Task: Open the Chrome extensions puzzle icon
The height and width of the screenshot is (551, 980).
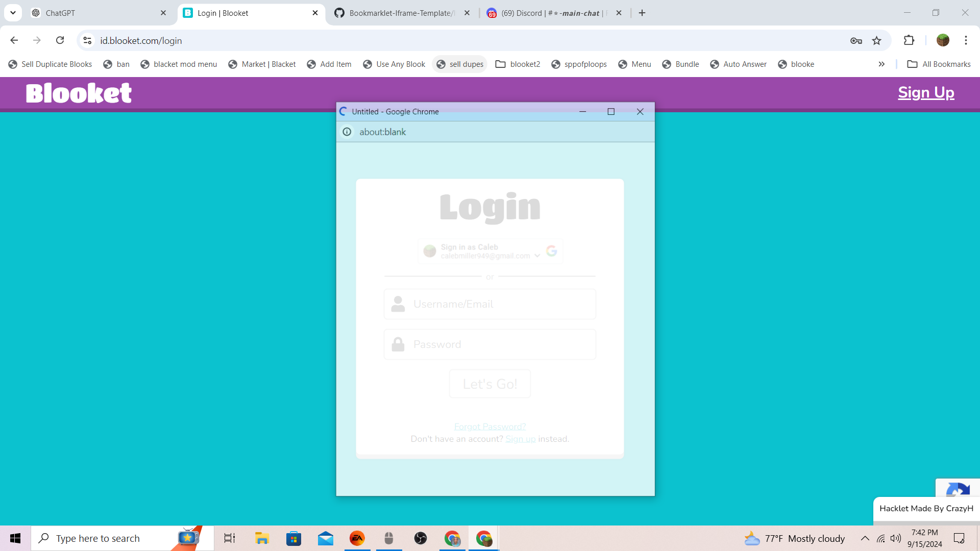Action: 909,40
